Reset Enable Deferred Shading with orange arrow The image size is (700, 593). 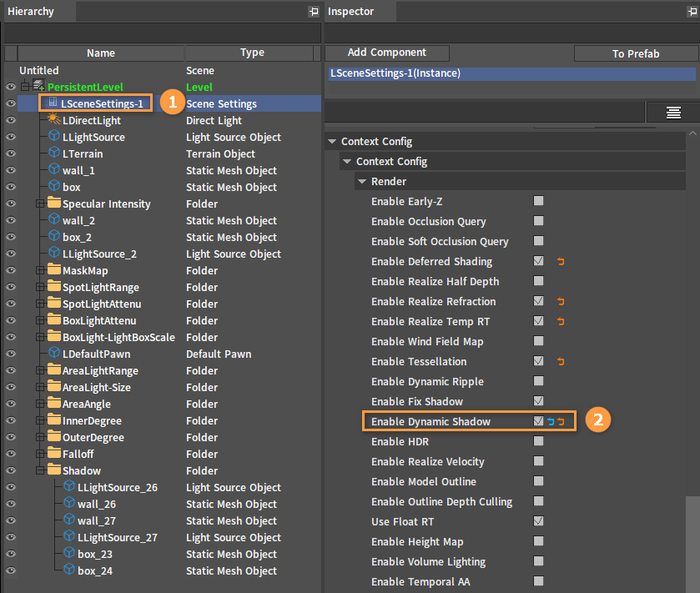click(561, 262)
